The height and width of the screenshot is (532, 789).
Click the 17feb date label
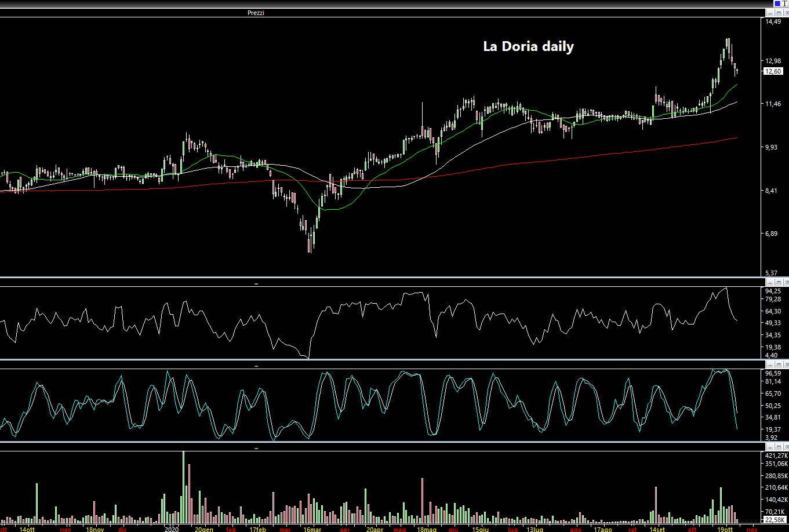(257, 529)
